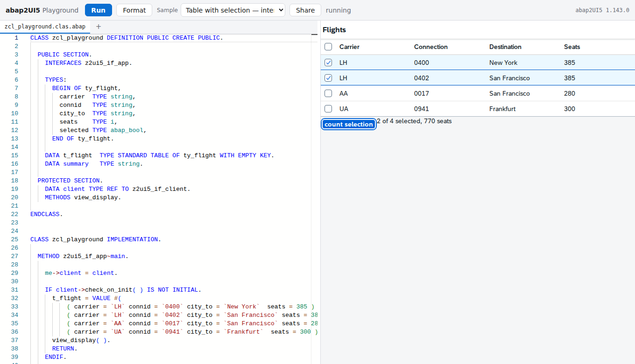Click the Destination column header
The height and width of the screenshot is (364, 635).
tap(505, 47)
